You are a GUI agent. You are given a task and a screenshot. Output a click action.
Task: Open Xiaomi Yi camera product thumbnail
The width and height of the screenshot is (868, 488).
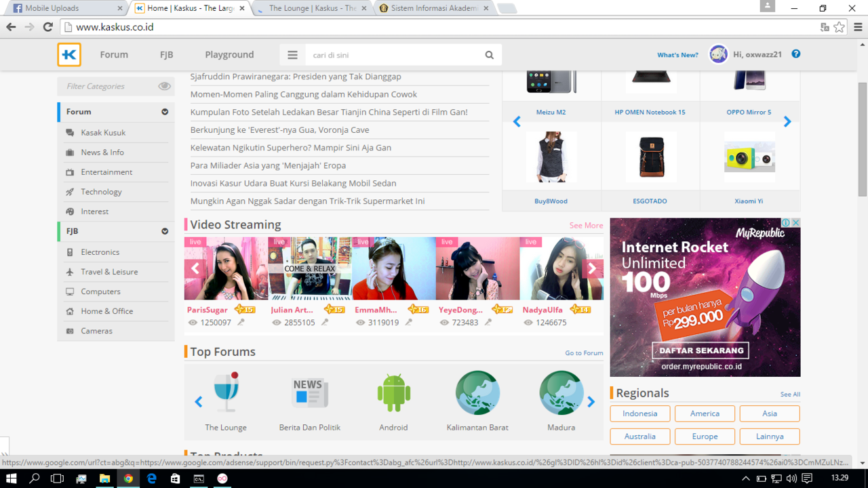(749, 157)
